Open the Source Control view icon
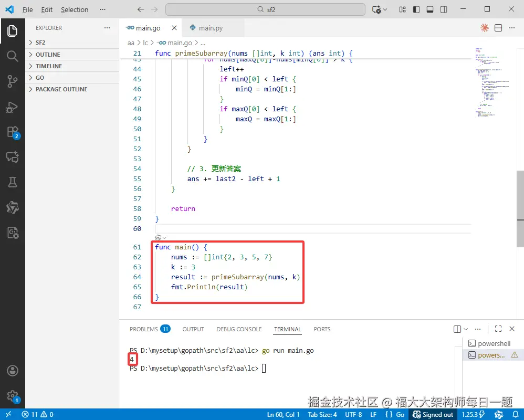Image resolution: width=524 pixels, height=420 pixels. click(13, 81)
